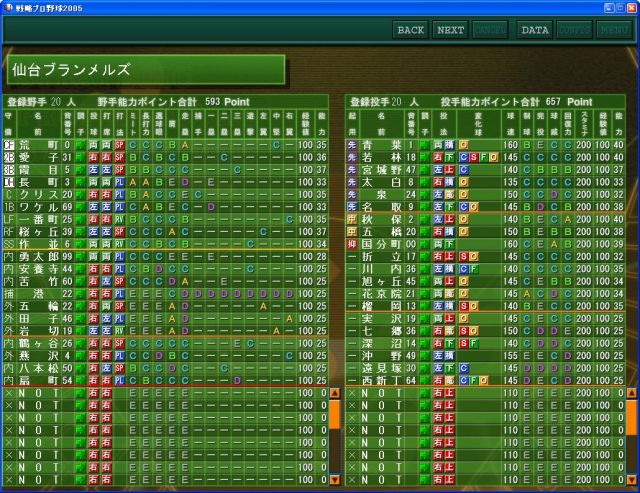Screen dimensions: 640x493
Task: Click the 657 Point pitcher total
Action: pyautogui.click(x=569, y=102)
